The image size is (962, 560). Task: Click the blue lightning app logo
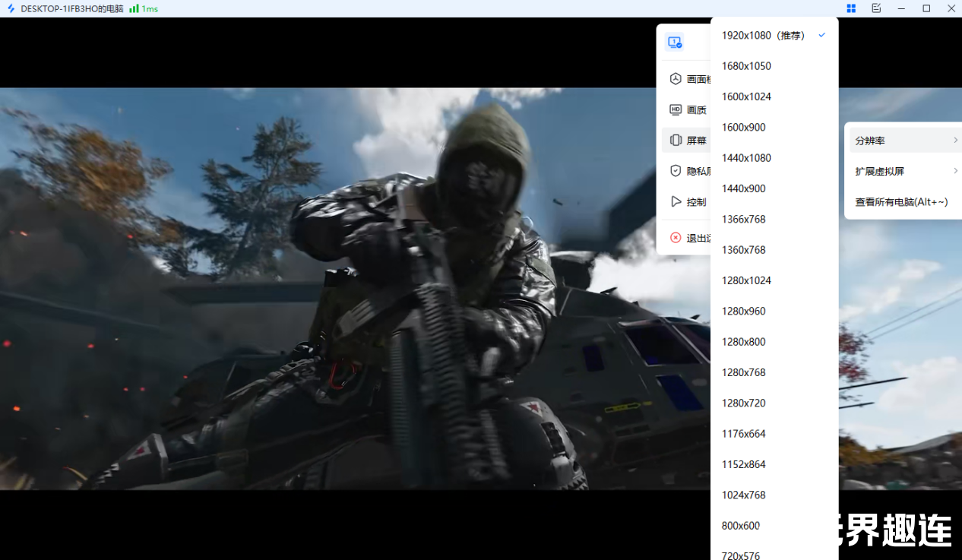click(x=11, y=8)
